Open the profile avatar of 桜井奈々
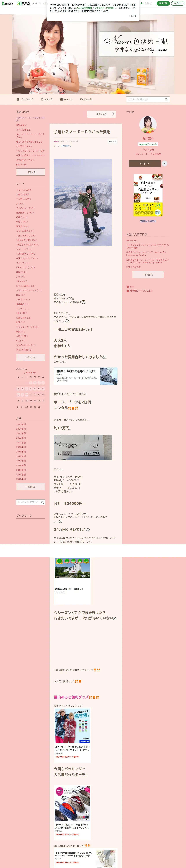186x868 pixels. 148,125
